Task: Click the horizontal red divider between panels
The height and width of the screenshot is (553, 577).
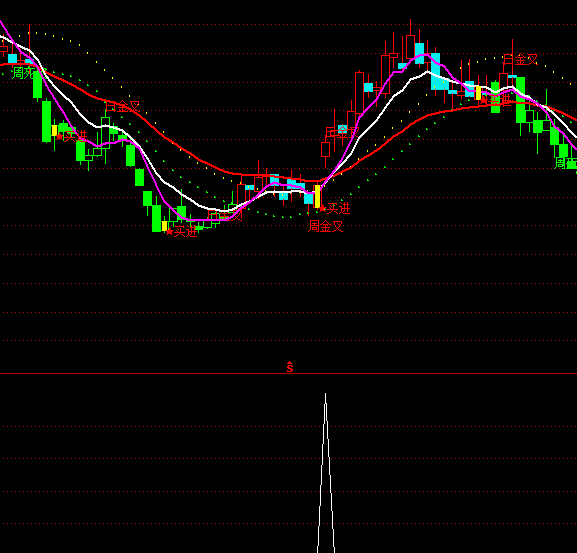Action: pyautogui.click(x=288, y=374)
